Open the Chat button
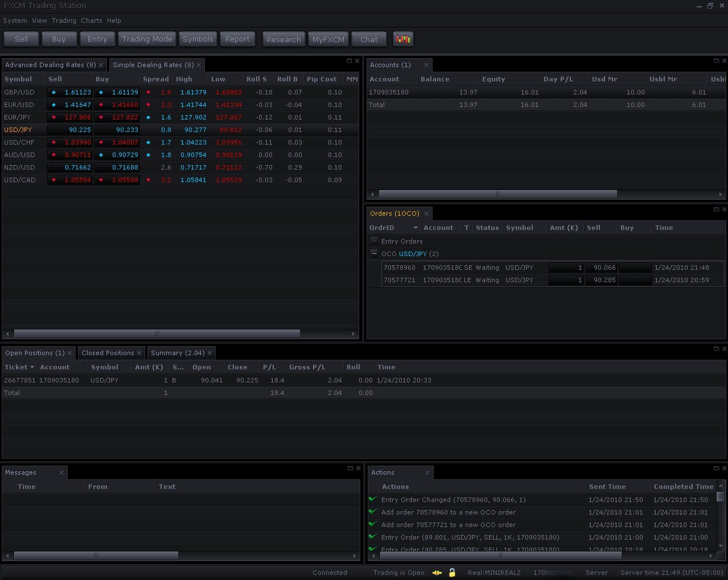The image size is (728, 580). click(x=369, y=39)
